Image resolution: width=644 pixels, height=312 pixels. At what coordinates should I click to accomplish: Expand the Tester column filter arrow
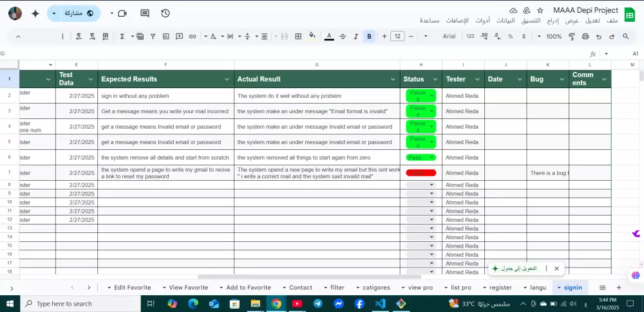point(477,79)
